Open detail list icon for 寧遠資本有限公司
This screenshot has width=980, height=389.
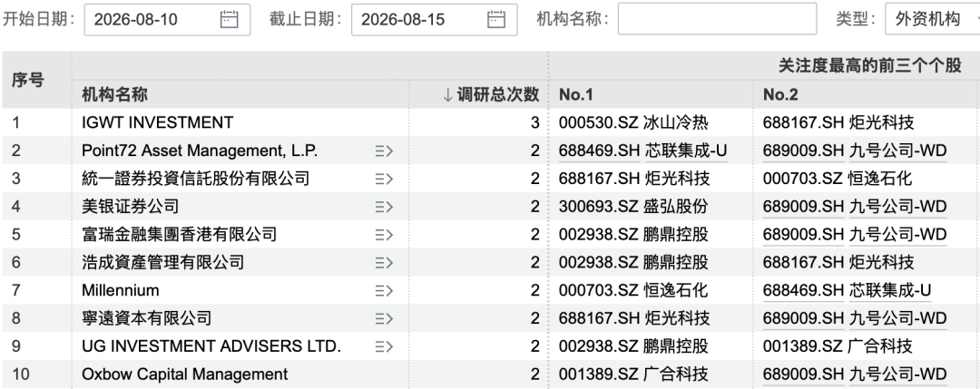[384, 318]
